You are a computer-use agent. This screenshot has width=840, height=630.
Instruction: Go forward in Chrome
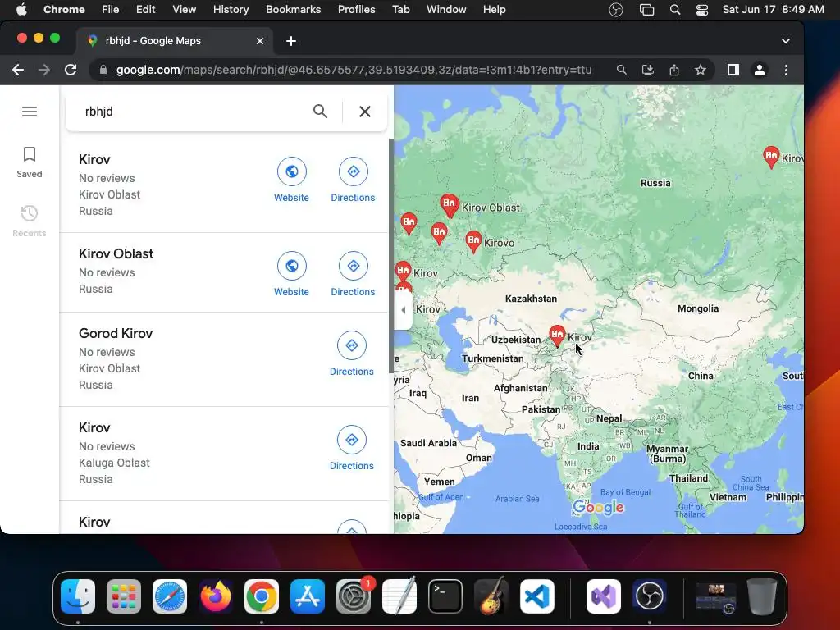44,70
